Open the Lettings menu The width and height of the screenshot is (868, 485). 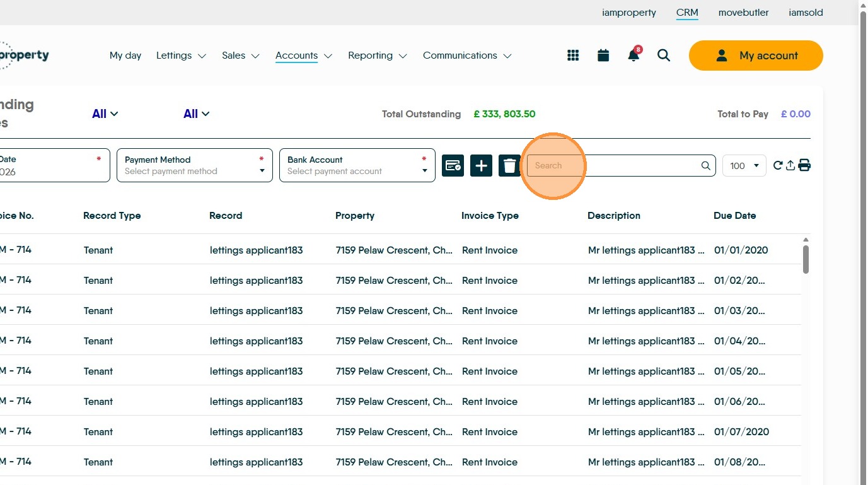(181, 56)
